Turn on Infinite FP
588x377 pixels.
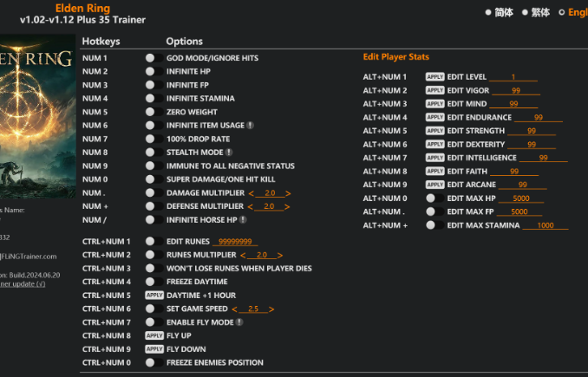click(154, 85)
